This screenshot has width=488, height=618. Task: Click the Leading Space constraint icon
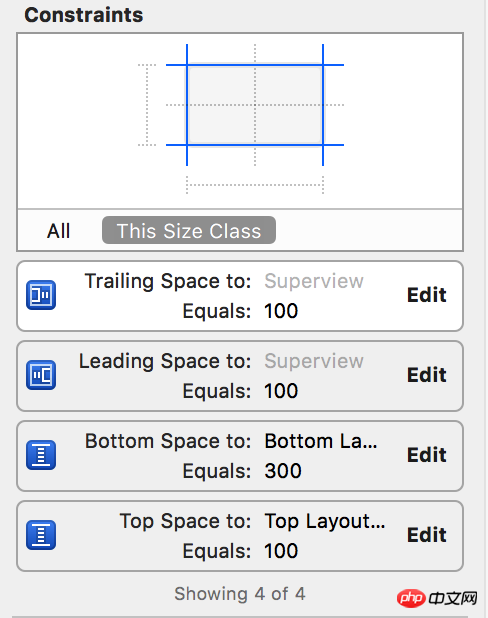41,375
